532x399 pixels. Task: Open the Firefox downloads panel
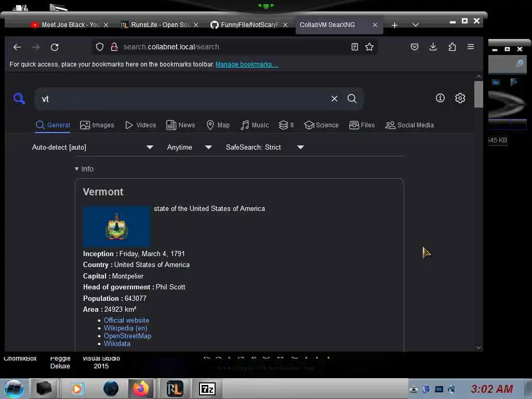pyautogui.click(x=433, y=47)
